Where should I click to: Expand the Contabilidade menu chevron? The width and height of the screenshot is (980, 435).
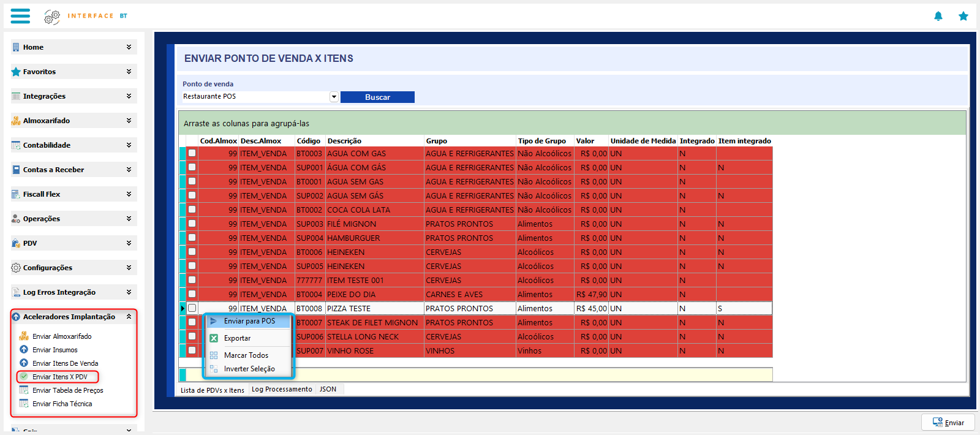[129, 145]
